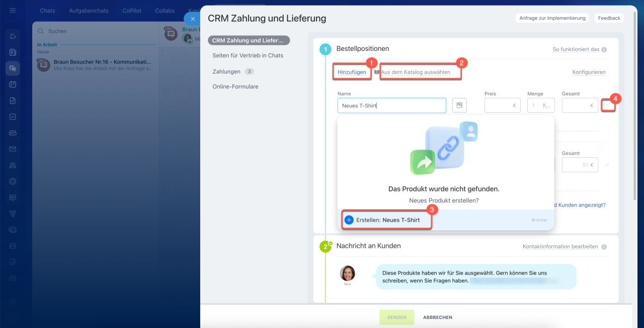Screen dimensions: 644x328
Task: Open Seiten für Vertrieb in Chats
Action: click(248, 55)
